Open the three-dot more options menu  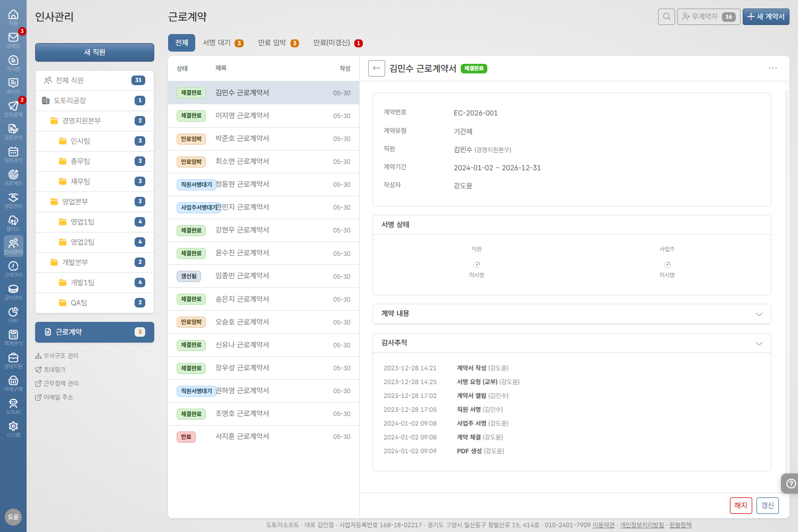tap(773, 68)
